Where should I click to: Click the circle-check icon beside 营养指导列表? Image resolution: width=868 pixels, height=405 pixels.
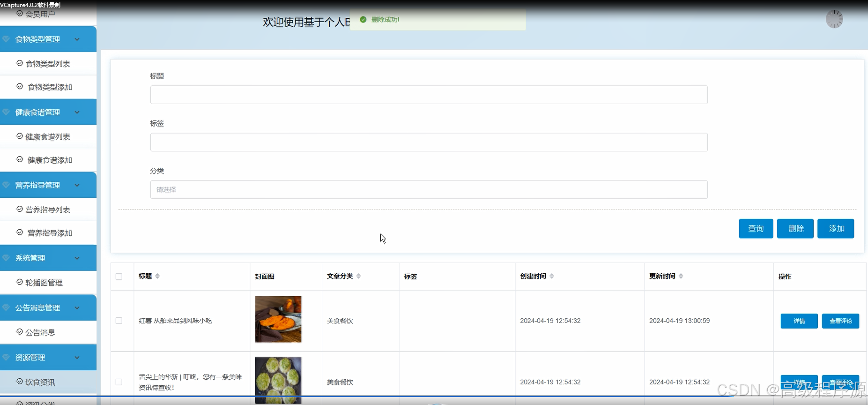coord(20,209)
